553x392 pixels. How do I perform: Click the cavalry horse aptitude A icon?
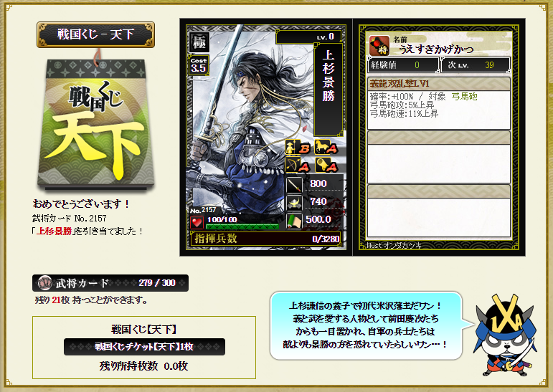[326, 148]
